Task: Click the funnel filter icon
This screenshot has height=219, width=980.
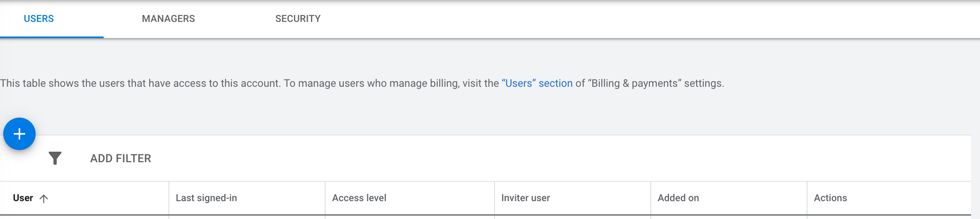Action: 55,158
